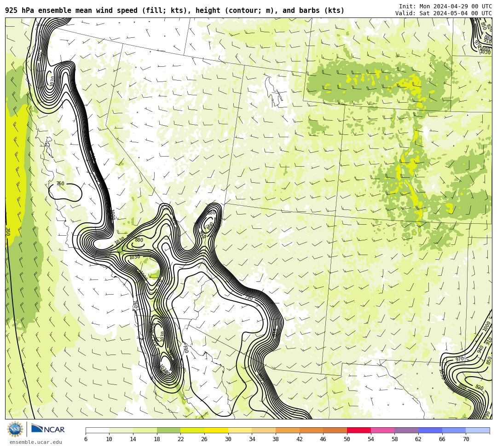Click colorbar tick label 30
The height and width of the screenshot is (448, 497).
(228, 439)
